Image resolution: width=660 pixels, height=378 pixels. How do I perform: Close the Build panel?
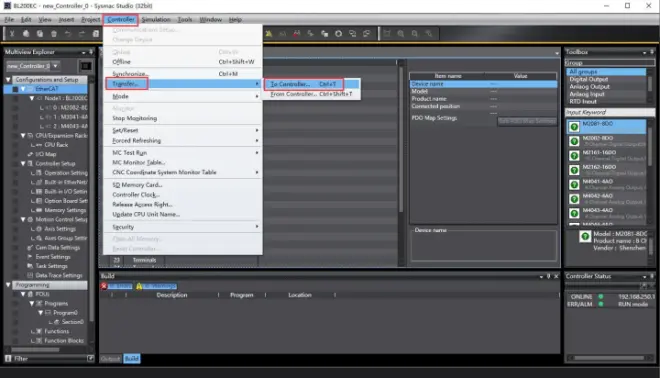click(x=556, y=276)
